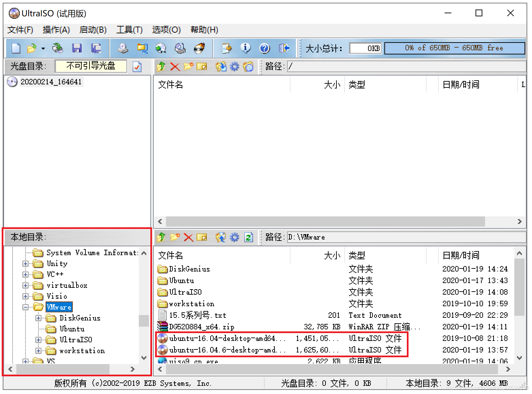
Task: Click right arrow of disc list horizontal scrollbar
Action: click(519, 221)
